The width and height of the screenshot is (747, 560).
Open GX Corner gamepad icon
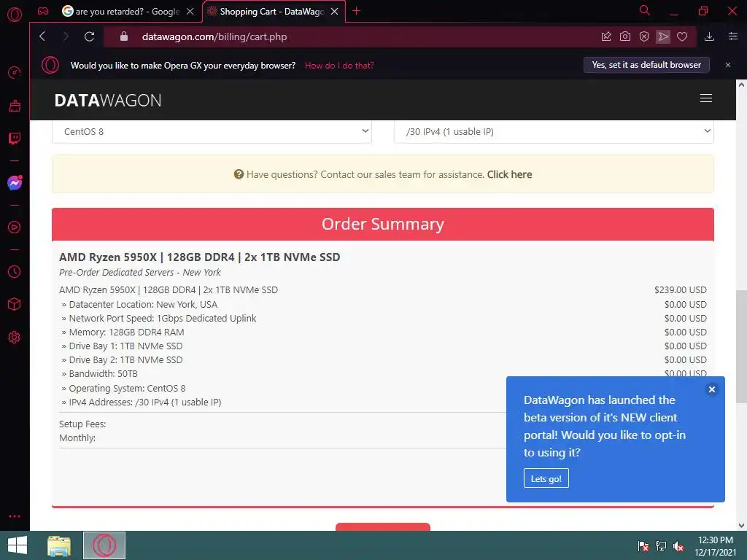click(x=43, y=11)
